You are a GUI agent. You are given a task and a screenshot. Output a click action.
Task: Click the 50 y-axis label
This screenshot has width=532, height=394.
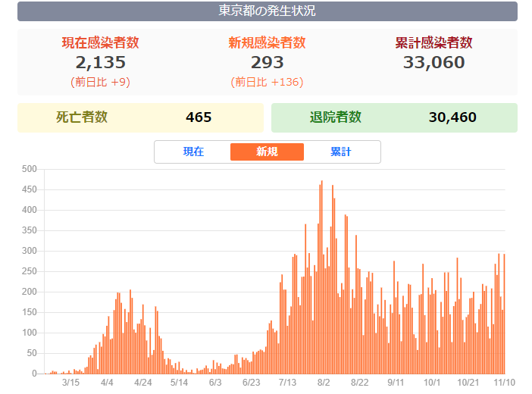(x=32, y=353)
